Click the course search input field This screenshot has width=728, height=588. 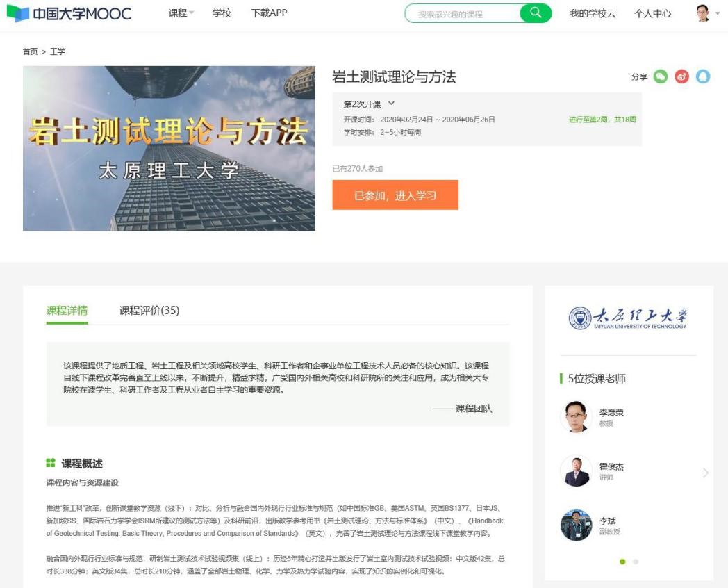coord(464,14)
